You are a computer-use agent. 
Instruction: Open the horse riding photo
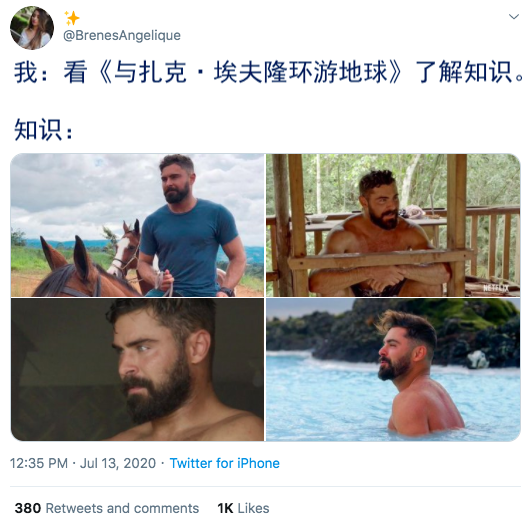click(137, 225)
